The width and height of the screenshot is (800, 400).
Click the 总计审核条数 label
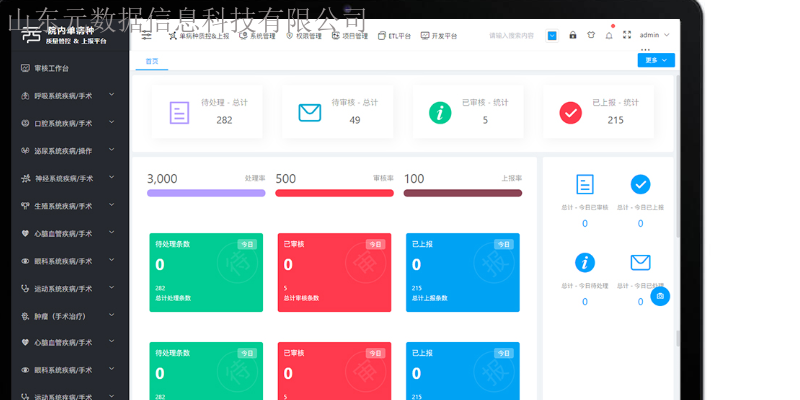coord(301,298)
